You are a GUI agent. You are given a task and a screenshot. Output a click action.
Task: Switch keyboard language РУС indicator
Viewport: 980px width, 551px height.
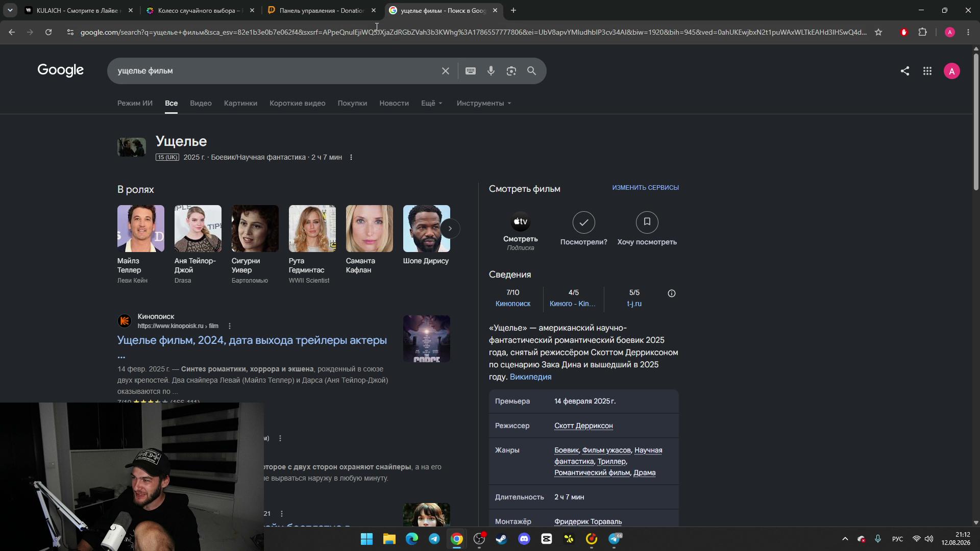897,539
